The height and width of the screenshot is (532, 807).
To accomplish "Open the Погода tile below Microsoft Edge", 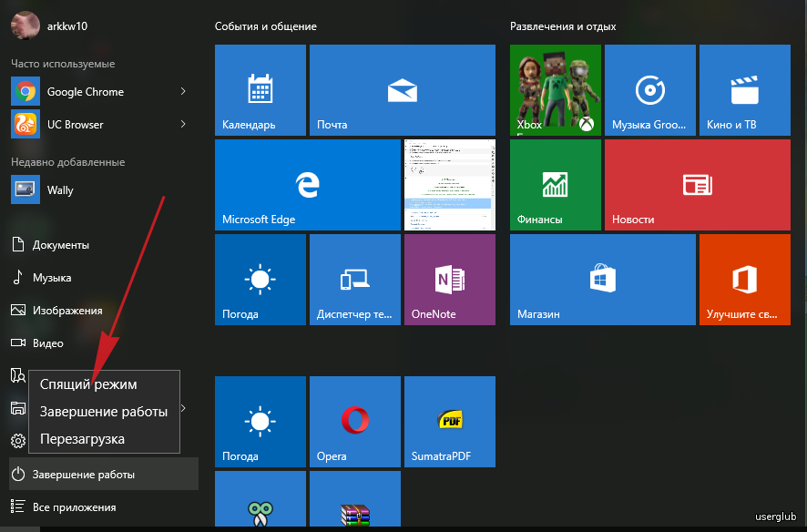I will pyautogui.click(x=260, y=280).
